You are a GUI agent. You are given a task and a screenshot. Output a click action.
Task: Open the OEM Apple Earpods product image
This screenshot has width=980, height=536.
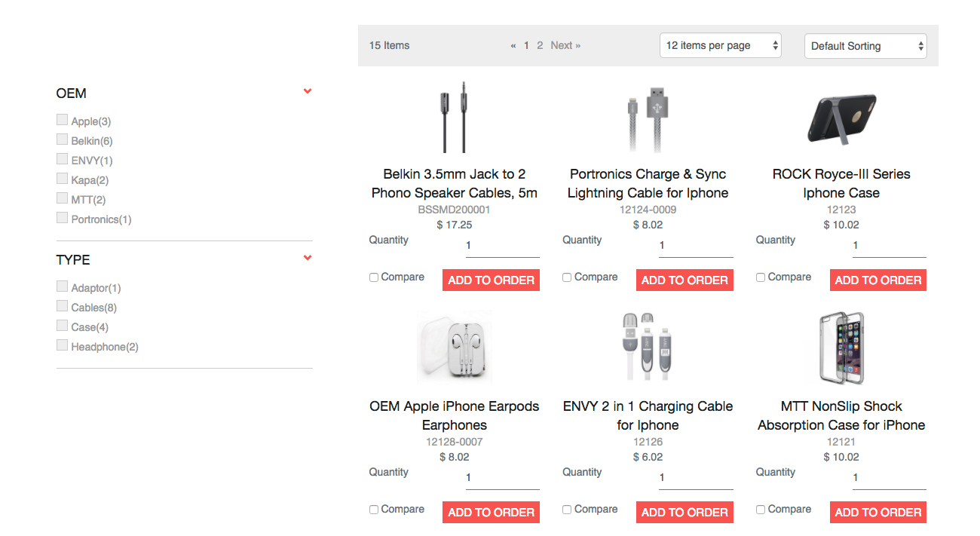454,348
